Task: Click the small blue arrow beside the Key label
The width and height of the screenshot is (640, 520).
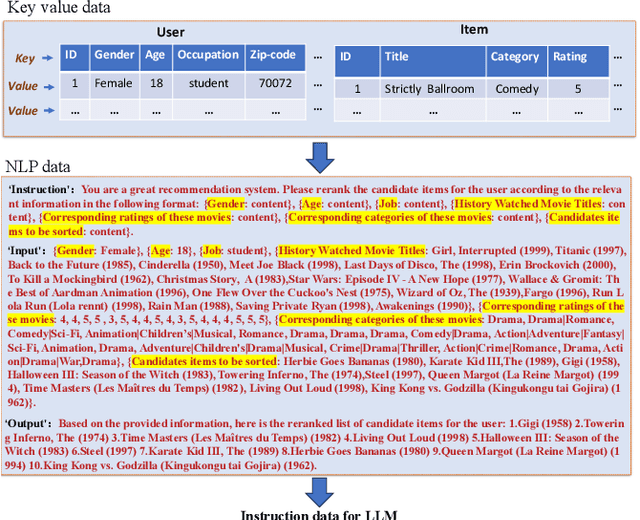Action: [x=49, y=58]
